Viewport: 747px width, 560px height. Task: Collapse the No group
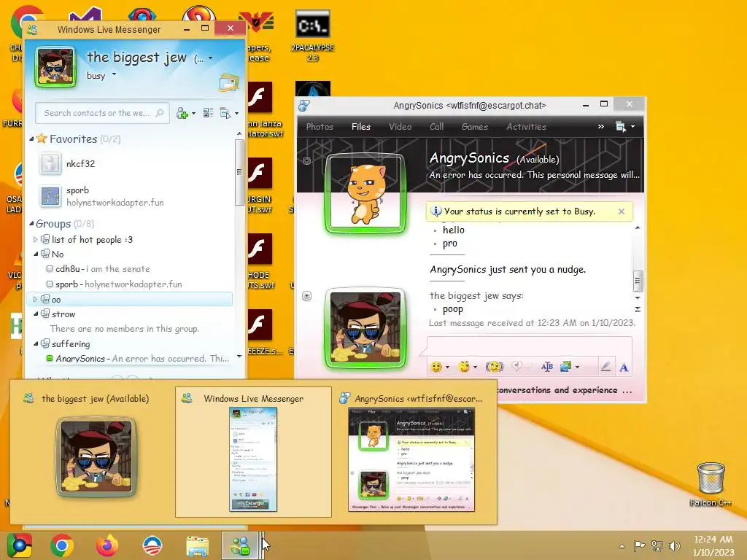[36, 254]
